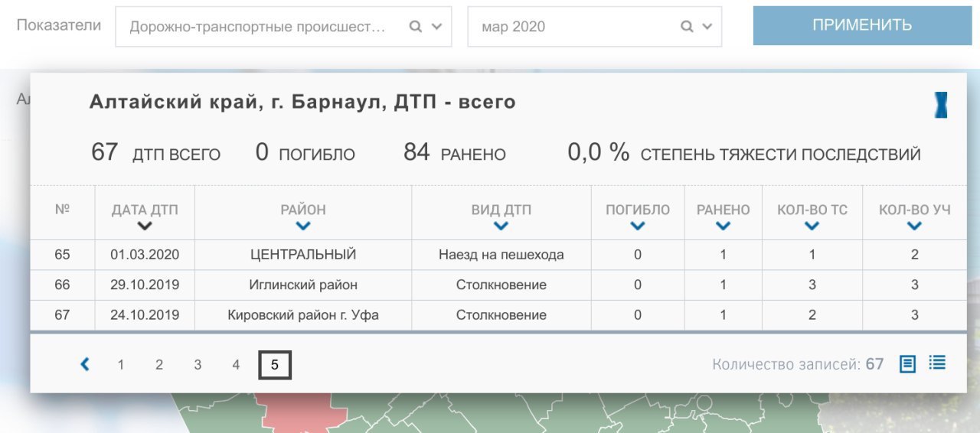Image resolution: width=980 pixels, height=433 pixels.
Task: Open the РАЙОН column filter chevron
Action: coord(303,226)
